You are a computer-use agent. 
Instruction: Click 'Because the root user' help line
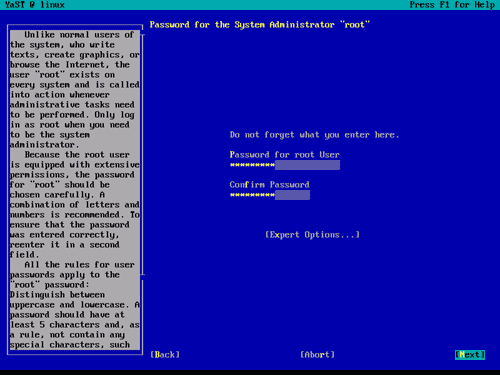77,155
